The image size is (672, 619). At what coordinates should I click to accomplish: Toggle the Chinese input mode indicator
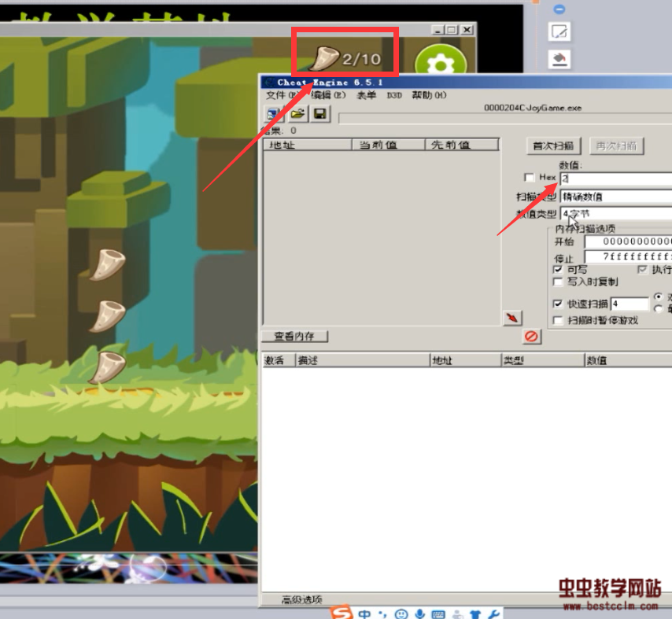point(364,613)
